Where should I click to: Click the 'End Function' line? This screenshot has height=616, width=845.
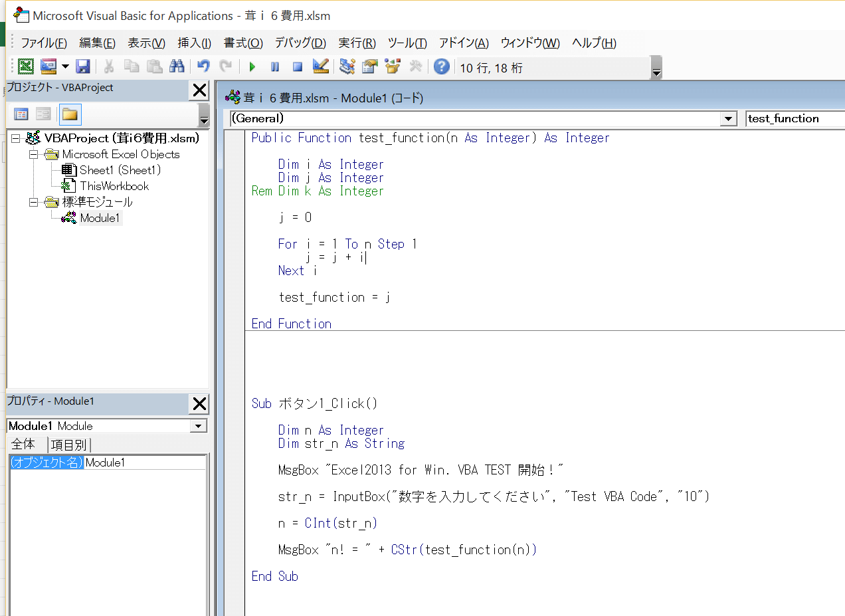[x=291, y=324]
